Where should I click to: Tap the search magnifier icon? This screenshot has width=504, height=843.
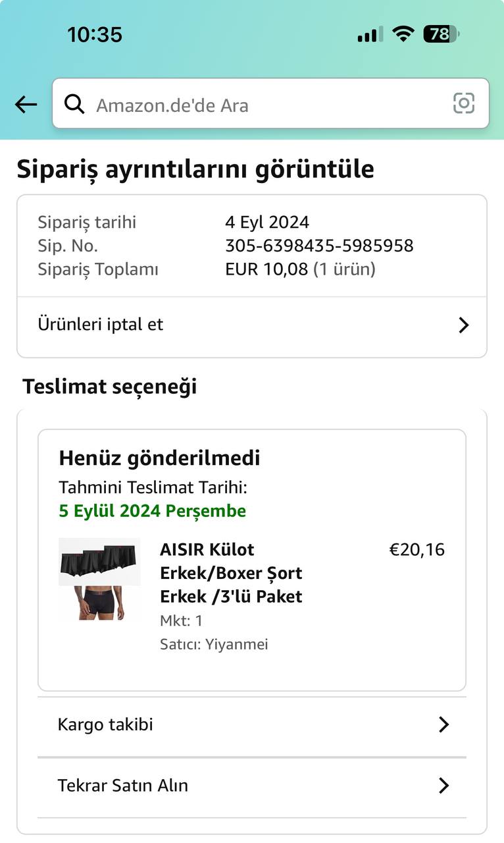74,104
